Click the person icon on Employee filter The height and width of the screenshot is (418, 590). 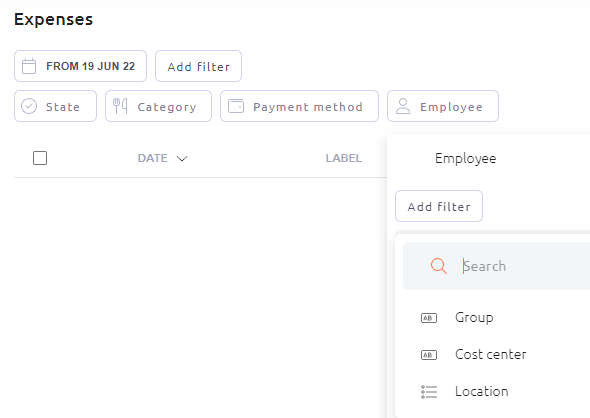(x=403, y=106)
